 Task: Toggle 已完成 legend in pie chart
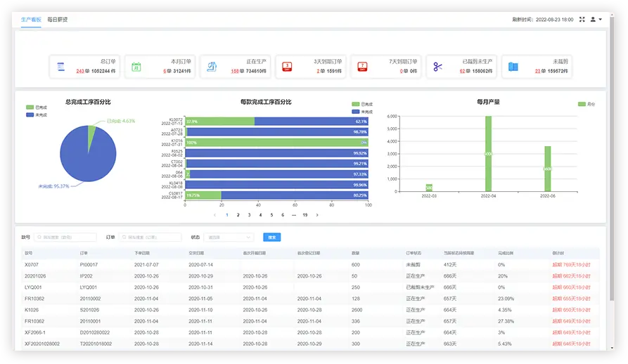coord(37,108)
